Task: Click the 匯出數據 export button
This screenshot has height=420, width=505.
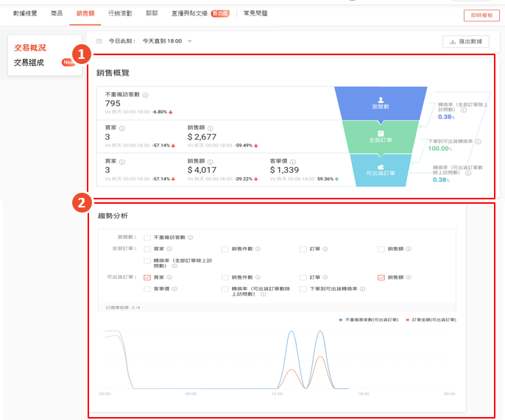Action: coord(465,42)
